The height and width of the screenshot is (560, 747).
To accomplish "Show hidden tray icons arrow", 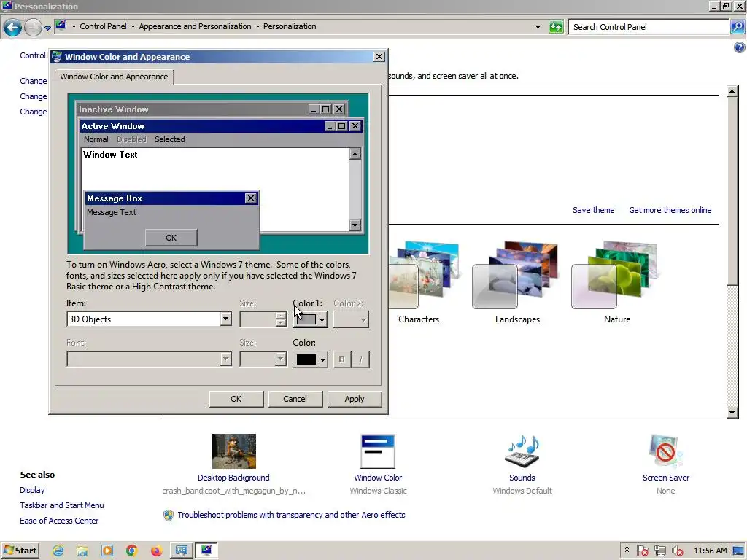I will click(627, 550).
